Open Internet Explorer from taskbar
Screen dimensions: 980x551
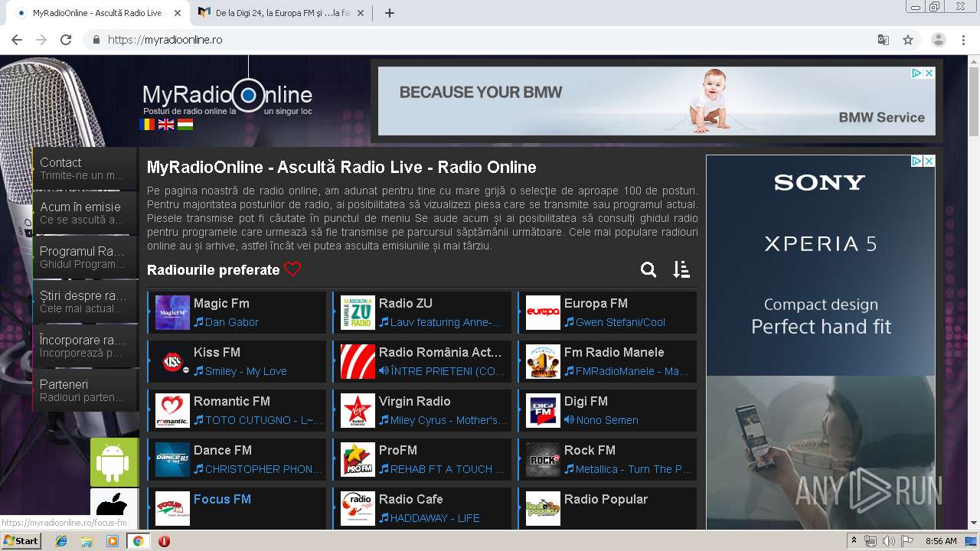(x=61, y=541)
